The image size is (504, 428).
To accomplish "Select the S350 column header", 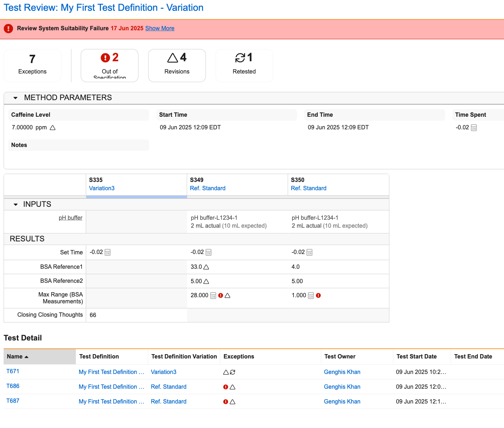I will [x=338, y=184].
